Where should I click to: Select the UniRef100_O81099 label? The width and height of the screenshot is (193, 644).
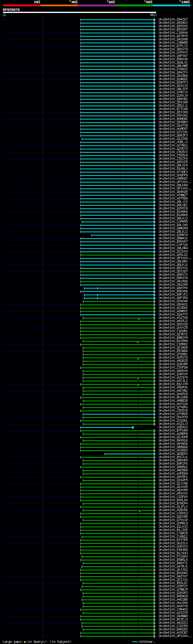coord(173,284)
